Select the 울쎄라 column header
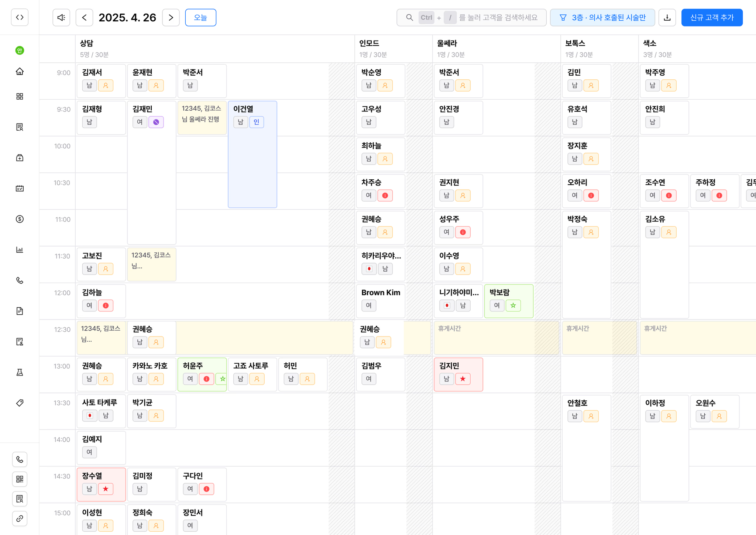756x535 pixels. click(x=447, y=43)
